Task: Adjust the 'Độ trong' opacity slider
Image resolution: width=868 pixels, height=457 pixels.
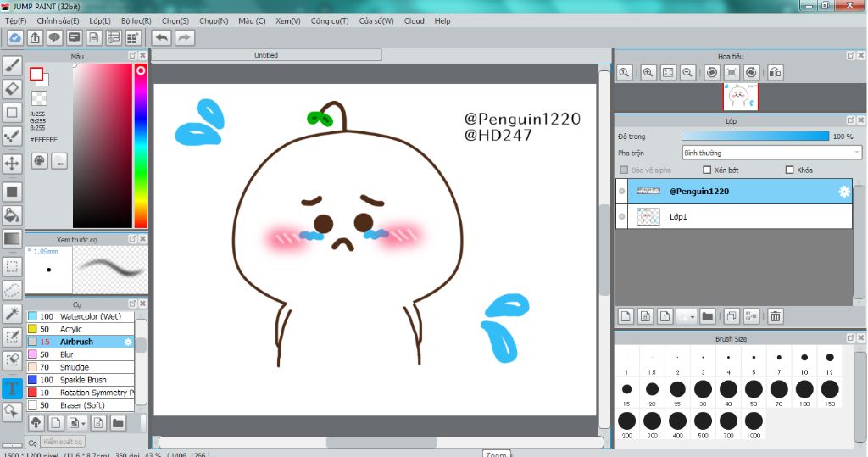Action: (x=755, y=137)
